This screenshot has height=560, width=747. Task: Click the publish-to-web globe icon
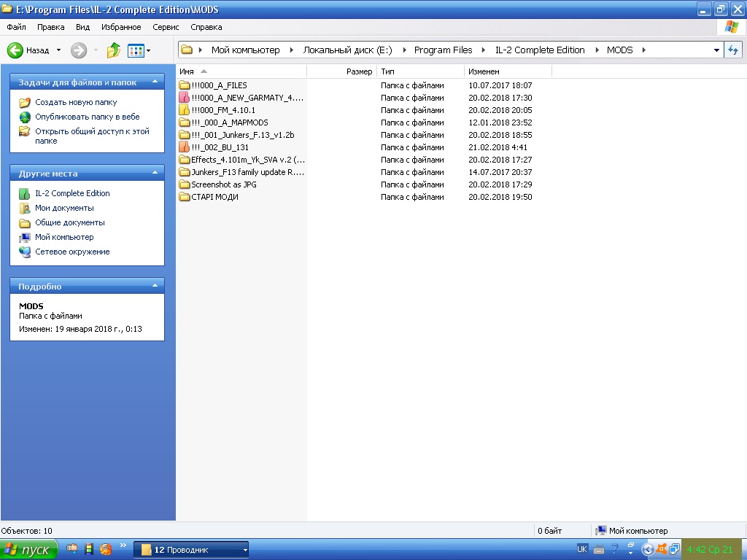point(25,117)
